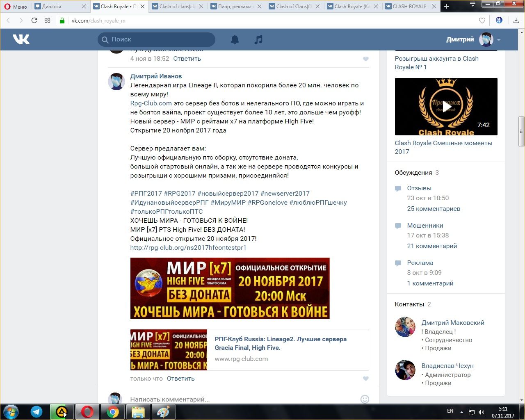Open Владислав Чехун contact
The height and width of the screenshot is (420, 525).
[447, 366]
